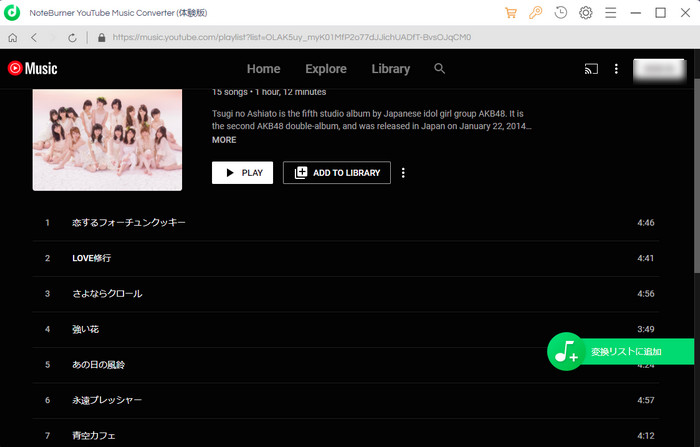Click the cast to device icon

click(591, 69)
